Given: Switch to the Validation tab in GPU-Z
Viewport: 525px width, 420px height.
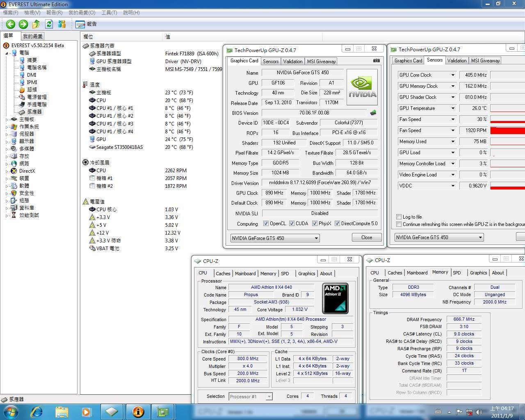Looking at the screenshot, I should (293, 62).
